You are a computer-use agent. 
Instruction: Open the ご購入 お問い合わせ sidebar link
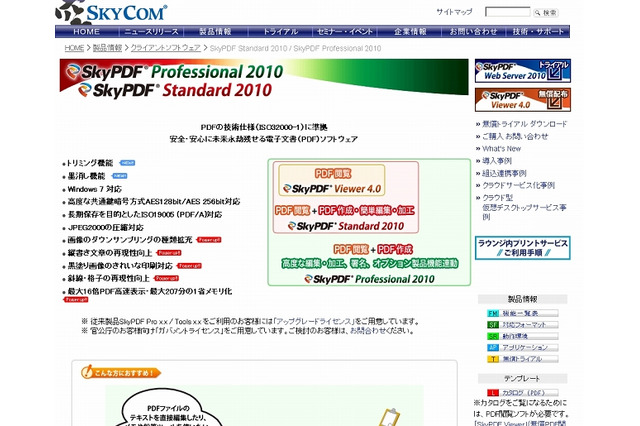click(515, 136)
